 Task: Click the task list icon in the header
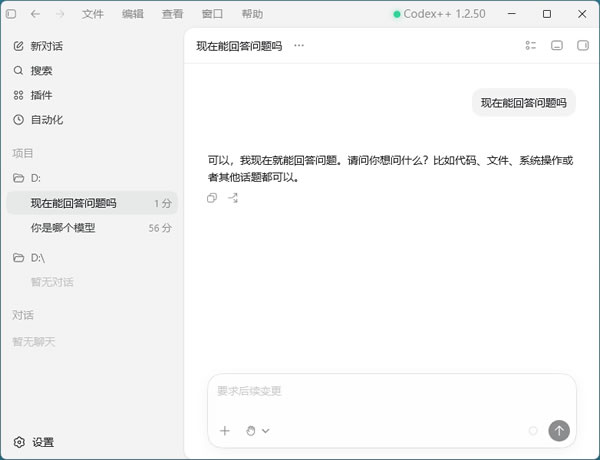click(531, 46)
